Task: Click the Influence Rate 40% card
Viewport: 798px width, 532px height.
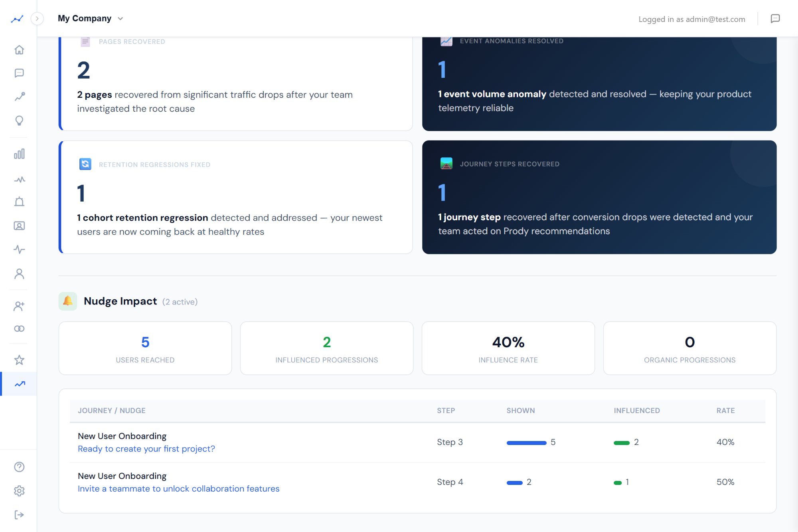Action: (508, 348)
